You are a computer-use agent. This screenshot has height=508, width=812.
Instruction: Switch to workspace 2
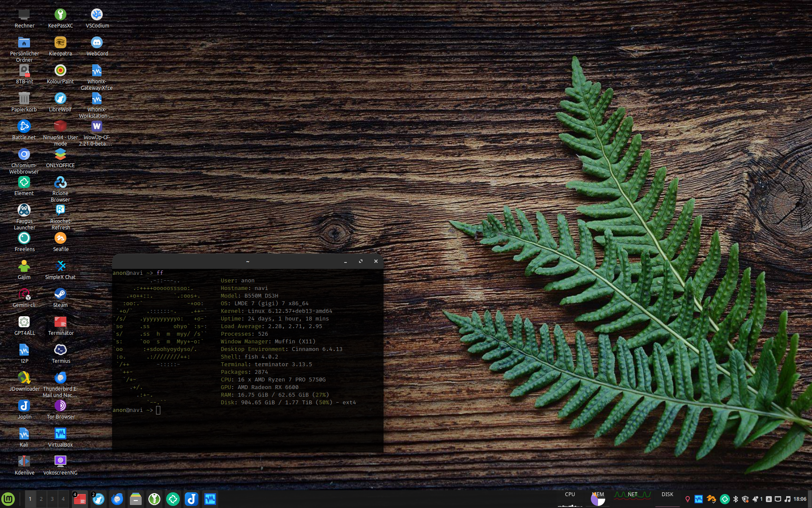41,499
